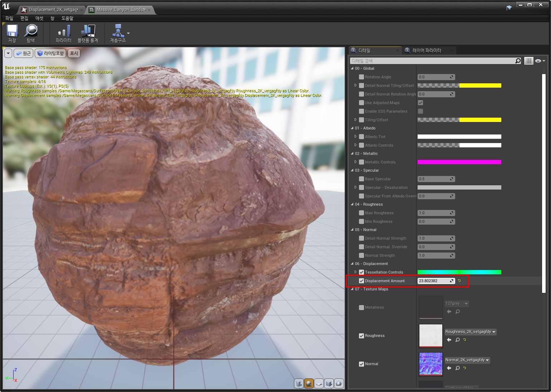Set preview mesh to plane
The image size is (551, 392).
pos(319,383)
